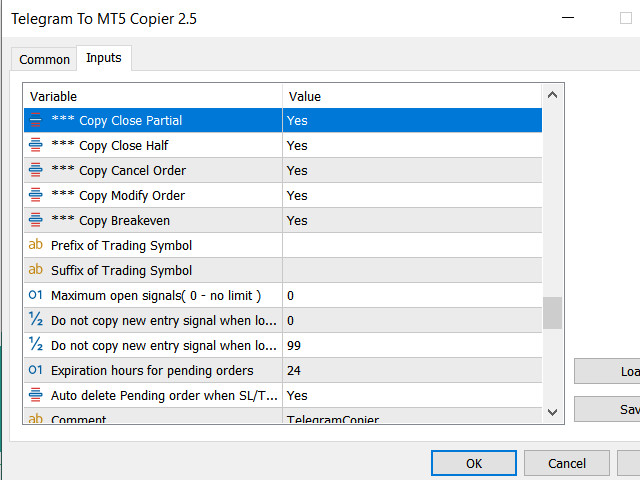
Task: Click the empty value field for Prefix of Trading Symbol
Action: [412, 245]
